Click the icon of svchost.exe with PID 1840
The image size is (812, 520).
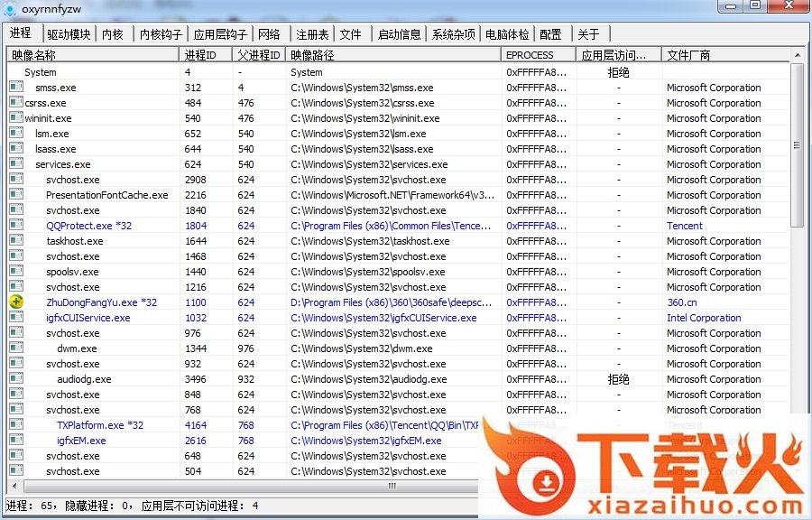coord(16,209)
